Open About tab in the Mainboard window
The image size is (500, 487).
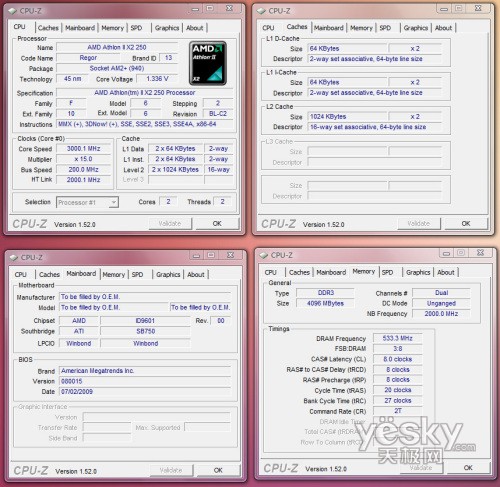tap(196, 275)
